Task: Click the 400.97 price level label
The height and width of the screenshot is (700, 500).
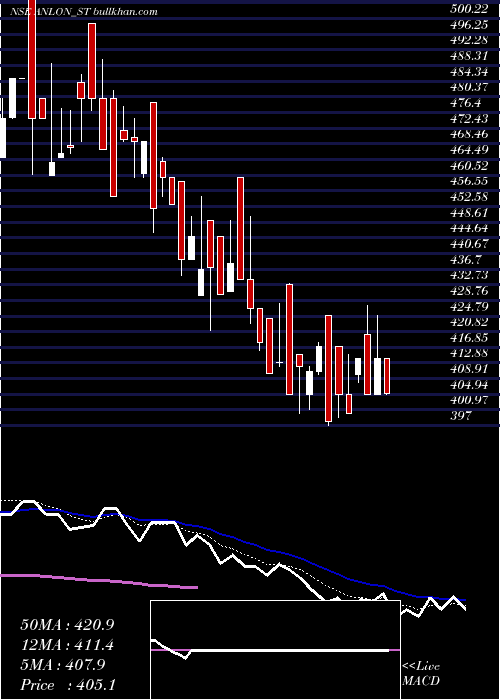Action: 470,401
